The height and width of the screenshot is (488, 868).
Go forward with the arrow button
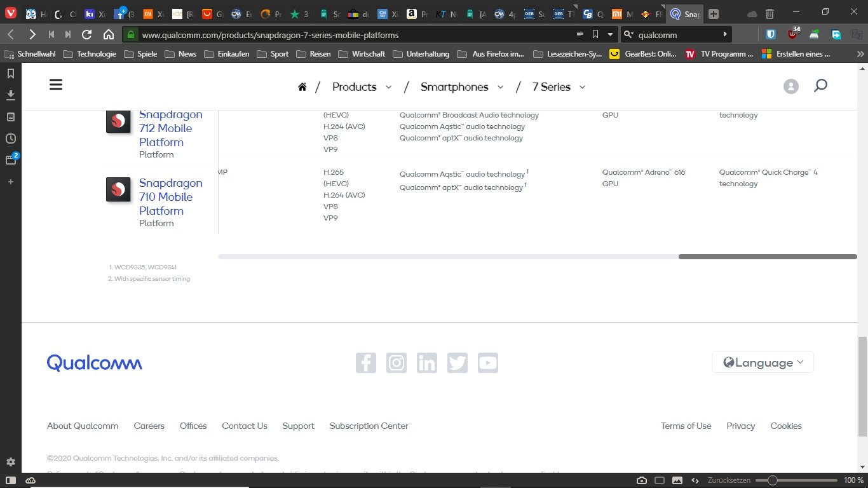point(32,34)
